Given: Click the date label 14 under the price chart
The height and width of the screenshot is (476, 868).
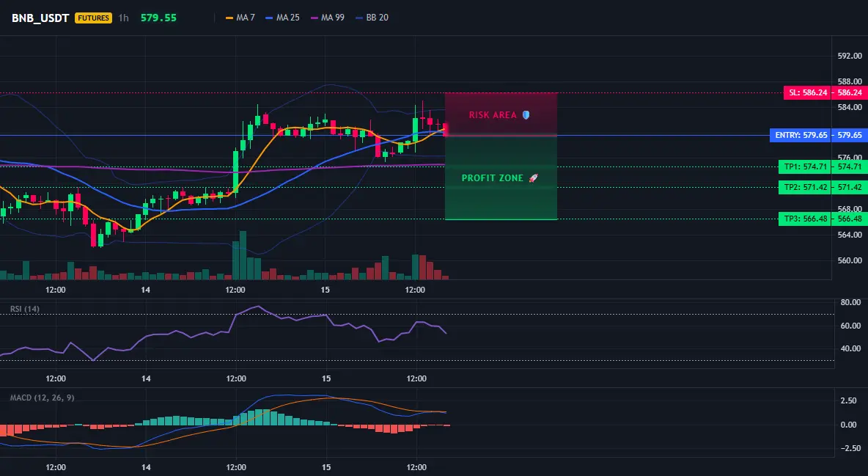Looking at the screenshot, I should click(x=146, y=290).
